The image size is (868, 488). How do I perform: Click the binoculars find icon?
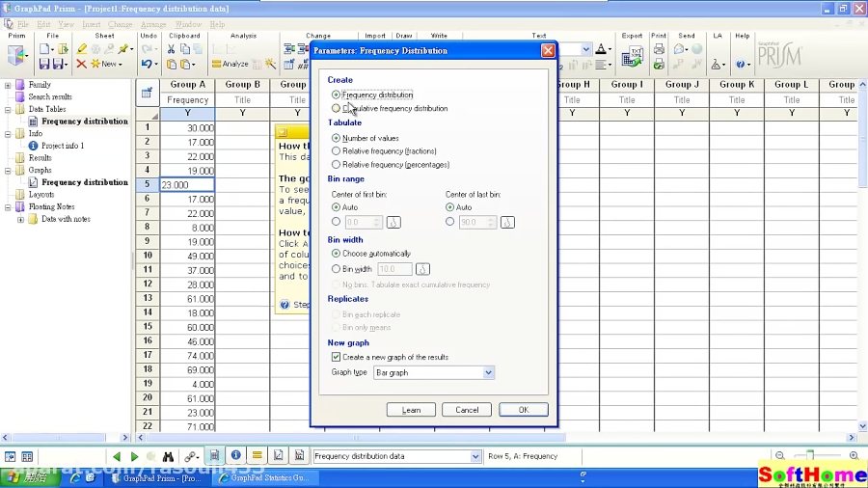168,456
